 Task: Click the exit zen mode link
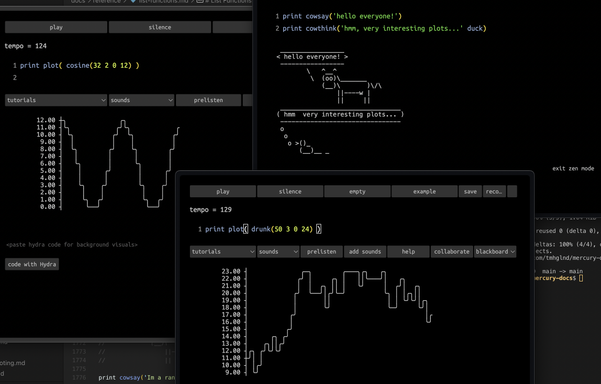click(573, 168)
